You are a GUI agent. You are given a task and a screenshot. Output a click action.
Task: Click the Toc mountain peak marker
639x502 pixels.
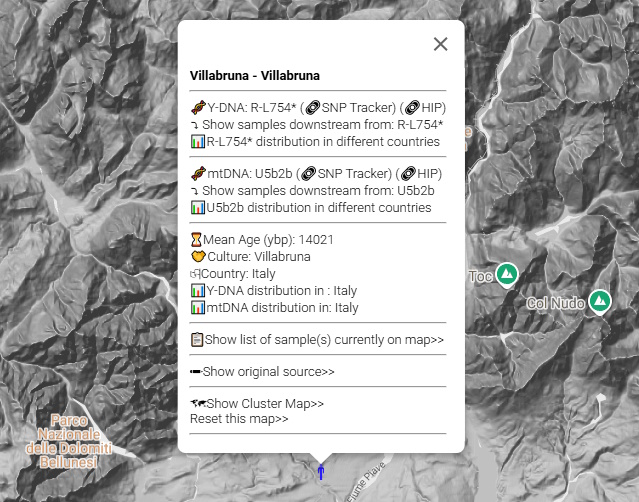507,274
